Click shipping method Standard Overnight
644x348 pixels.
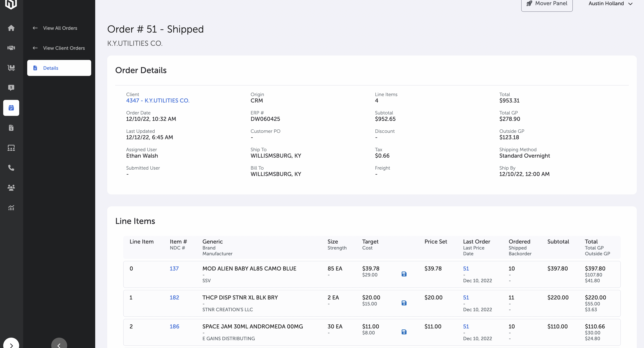pos(524,156)
